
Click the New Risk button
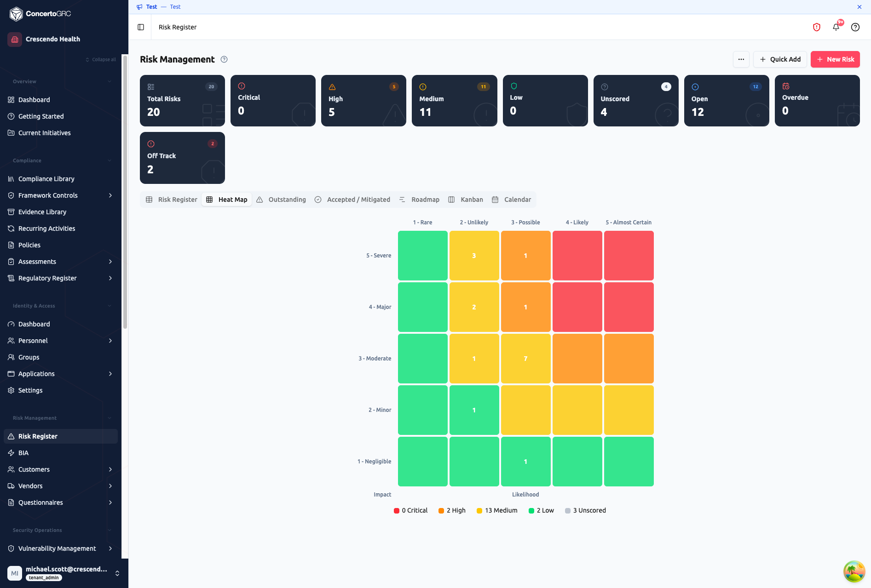pyautogui.click(x=835, y=59)
